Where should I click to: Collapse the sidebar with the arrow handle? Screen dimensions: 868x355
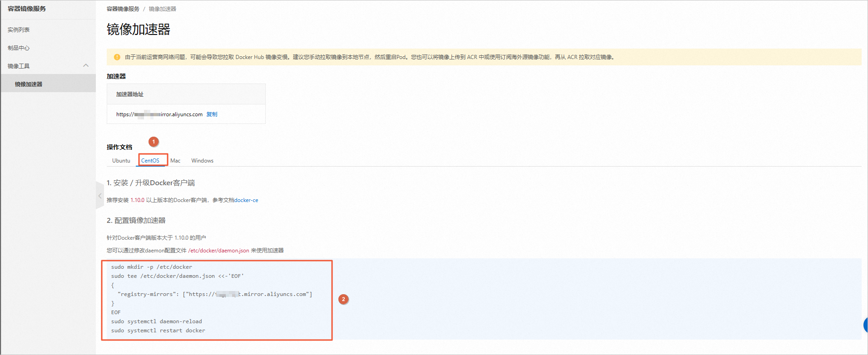[100, 196]
